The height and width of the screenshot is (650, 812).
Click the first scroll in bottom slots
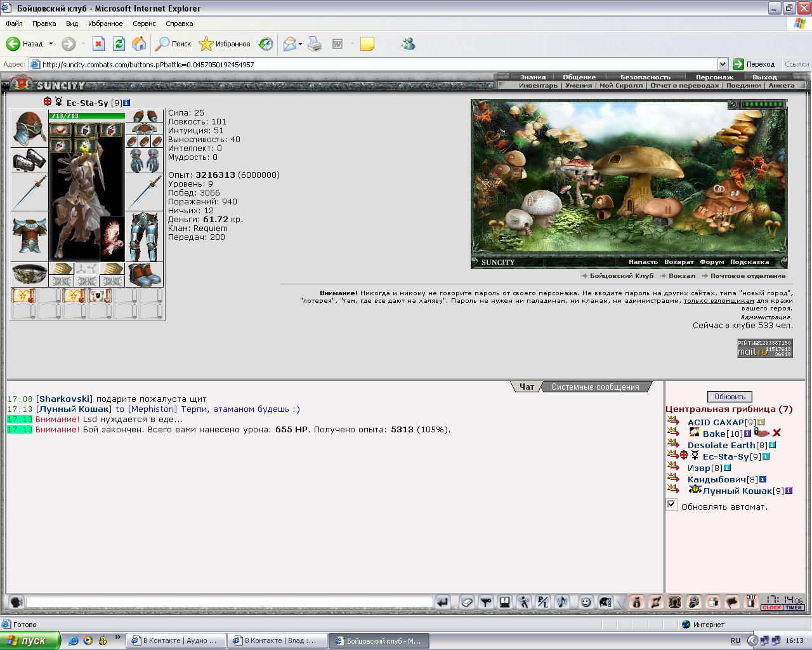[23, 295]
